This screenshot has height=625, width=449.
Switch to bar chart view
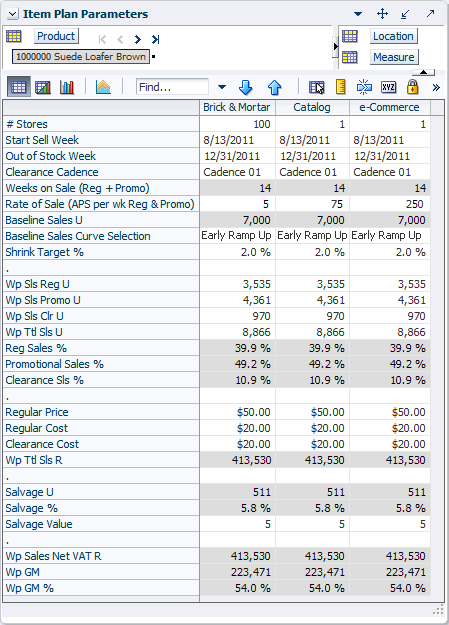pos(67,87)
